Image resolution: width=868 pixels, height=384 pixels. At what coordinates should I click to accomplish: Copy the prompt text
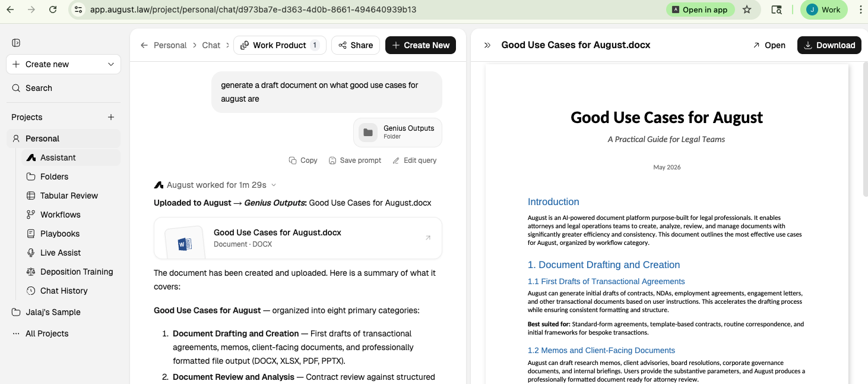coord(303,160)
